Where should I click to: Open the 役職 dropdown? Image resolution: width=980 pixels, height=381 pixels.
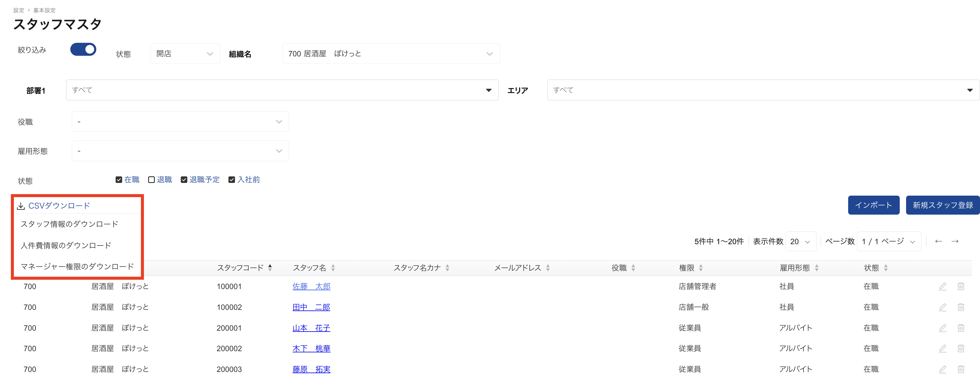[180, 122]
